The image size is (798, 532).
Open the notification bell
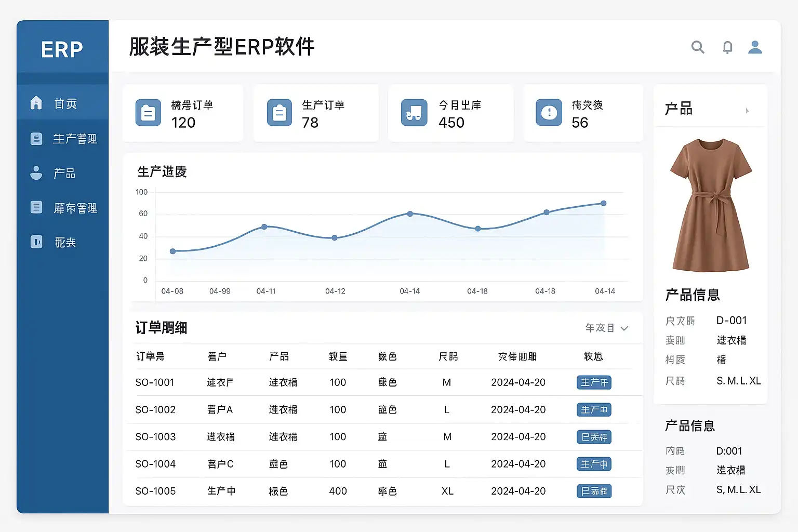[x=727, y=48]
